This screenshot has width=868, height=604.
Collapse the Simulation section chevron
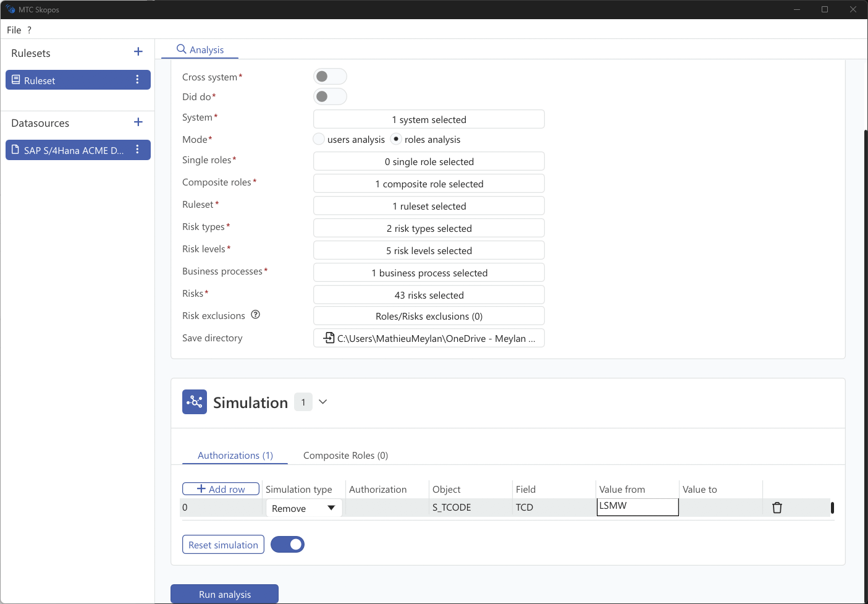(x=322, y=401)
